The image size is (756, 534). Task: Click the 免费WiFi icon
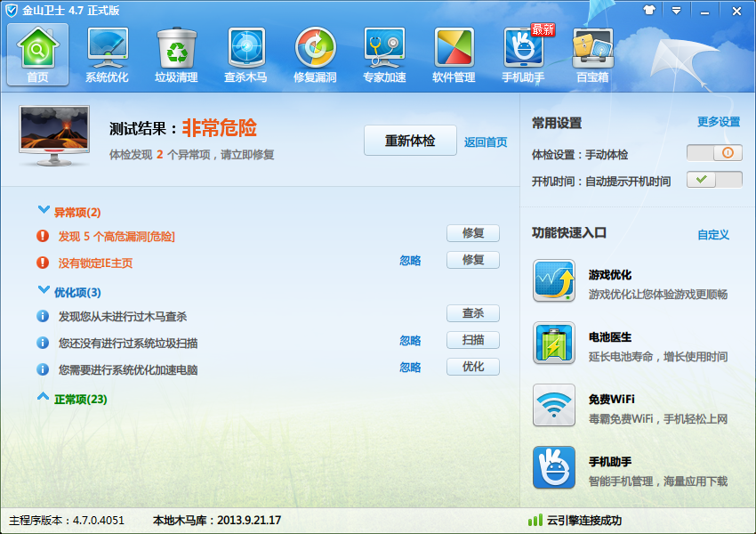554,405
